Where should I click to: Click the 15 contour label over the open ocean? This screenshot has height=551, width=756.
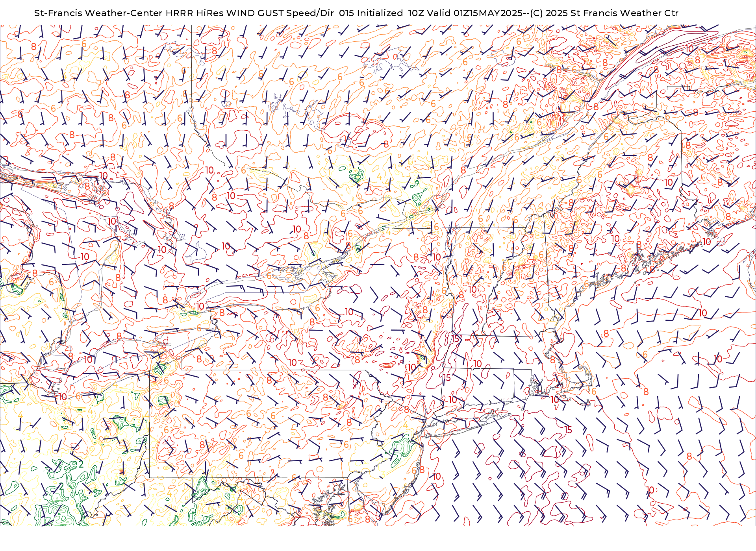coord(568,430)
